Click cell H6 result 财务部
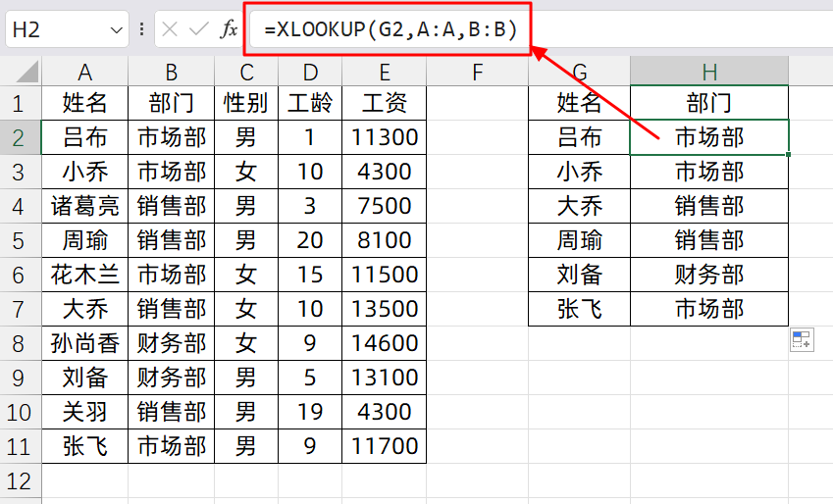Viewport: 833px width, 504px height. [x=709, y=275]
